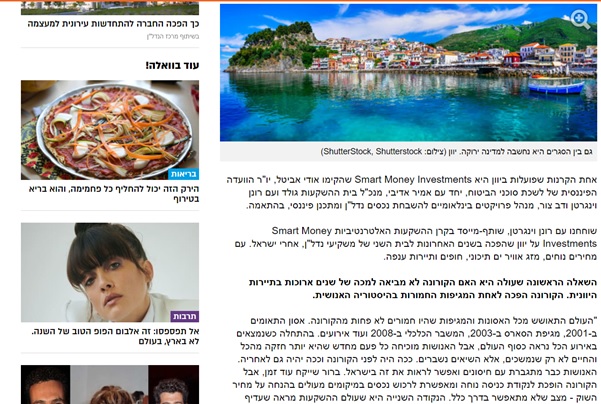Open the Greek coastal town main image
Image resolution: width=601 pixels, height=404 pixels.
point(408,72)
